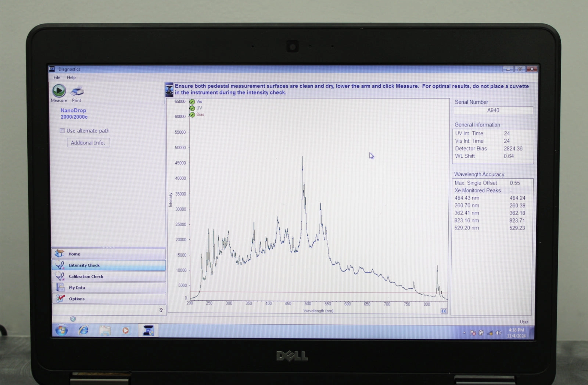Expand navigation pane options chevron
588x385 pixels.
click(x=161, y=310)
